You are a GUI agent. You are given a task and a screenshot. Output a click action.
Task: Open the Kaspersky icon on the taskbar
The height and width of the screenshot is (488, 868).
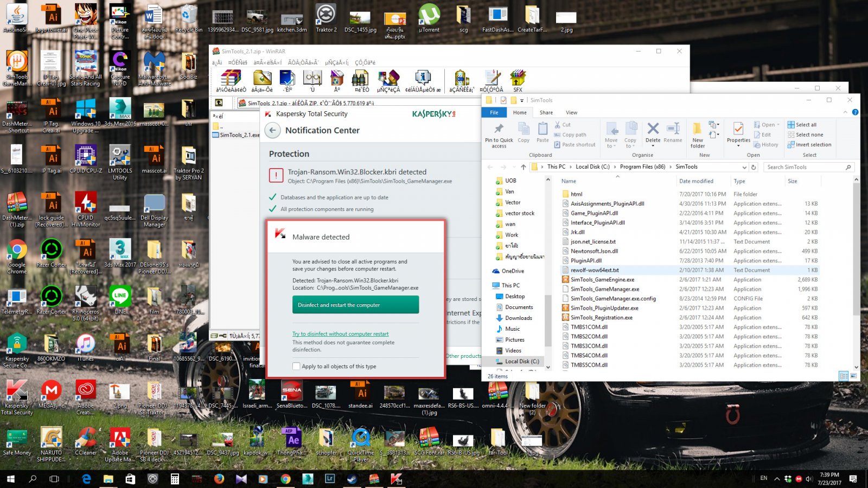(397, 479)
